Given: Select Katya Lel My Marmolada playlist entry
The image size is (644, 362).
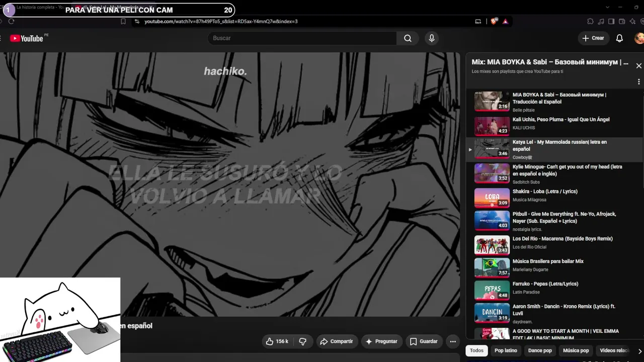Looking at the screenshot, I should pos(554,149).
